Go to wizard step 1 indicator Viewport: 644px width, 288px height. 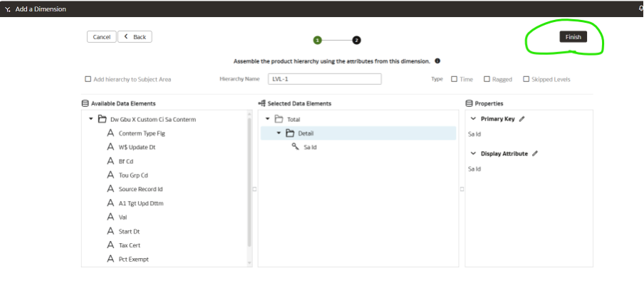tap(317, 41)
